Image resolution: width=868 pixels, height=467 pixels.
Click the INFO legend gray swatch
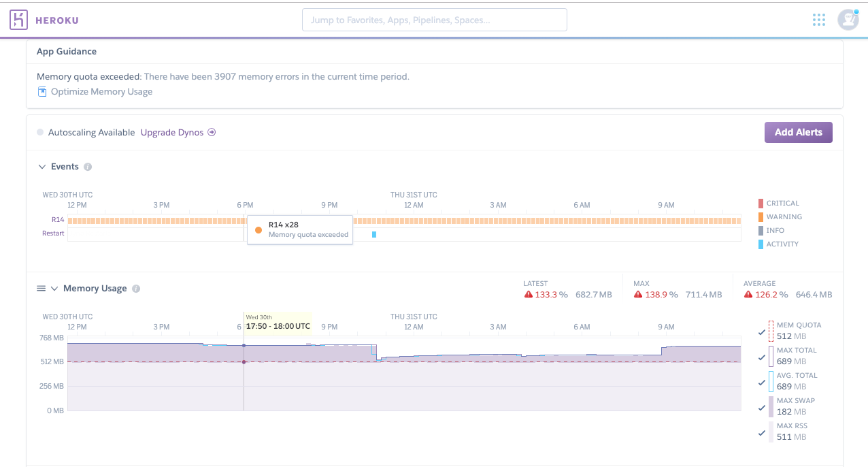click(761, 231)
